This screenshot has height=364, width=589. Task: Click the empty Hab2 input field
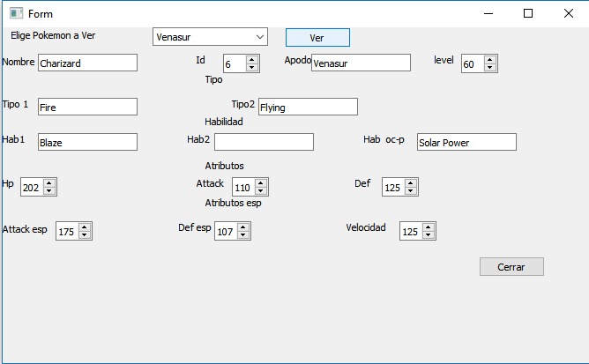264,142
